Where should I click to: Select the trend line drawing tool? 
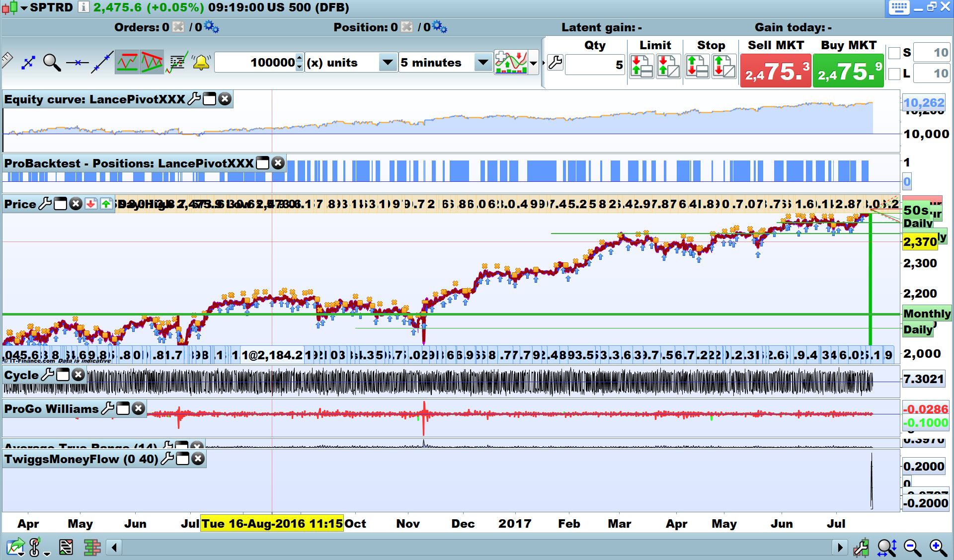[102, 63]
